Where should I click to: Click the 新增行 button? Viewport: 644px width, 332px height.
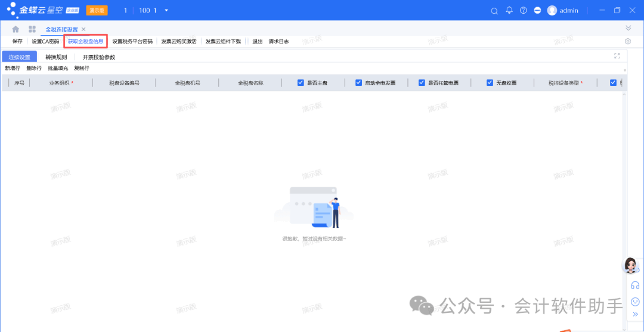coord(13,69)
